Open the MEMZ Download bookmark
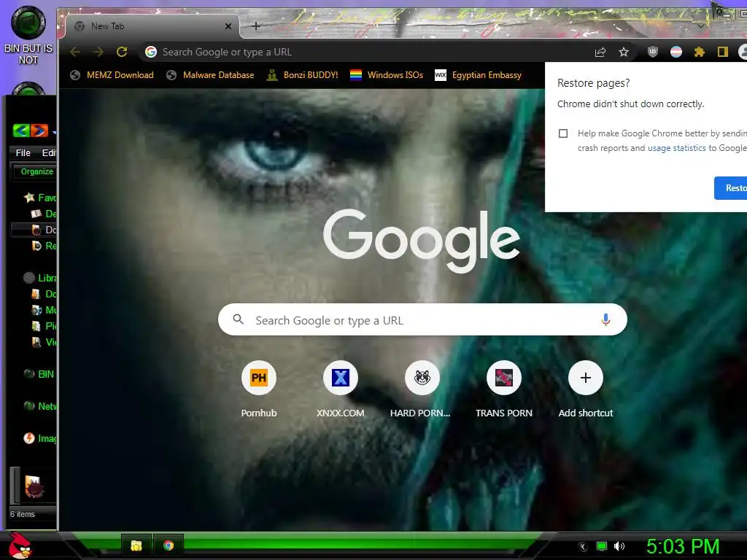This screenshot has width=747, height=560. click(x=112, y=75)
